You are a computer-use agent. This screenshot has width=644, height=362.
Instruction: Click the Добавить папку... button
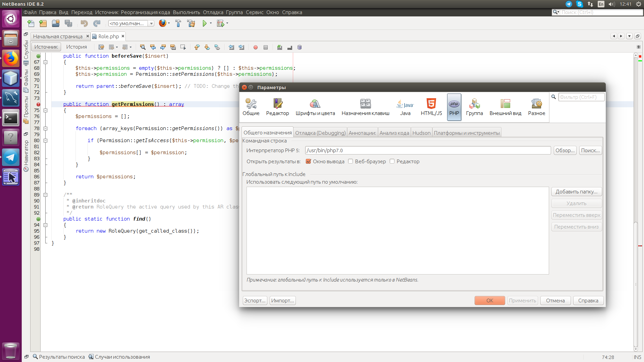[x=576, y=191]
